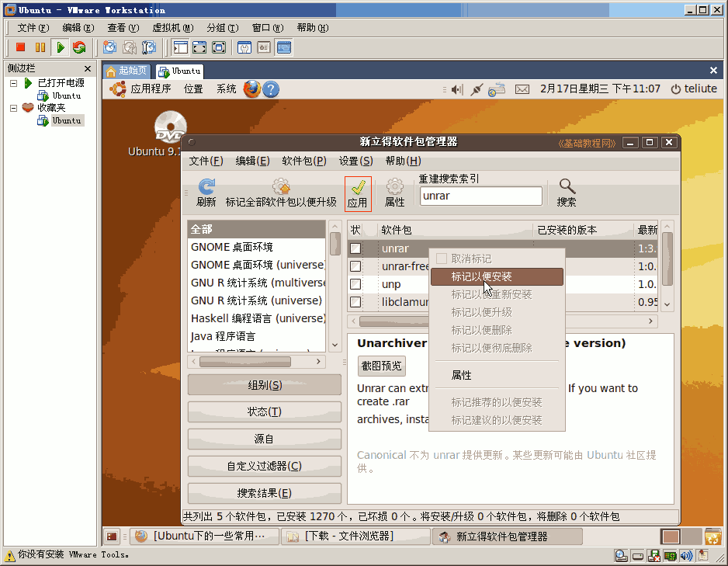Open the 虚拟机(M) menu in VMware

(173, 28)
